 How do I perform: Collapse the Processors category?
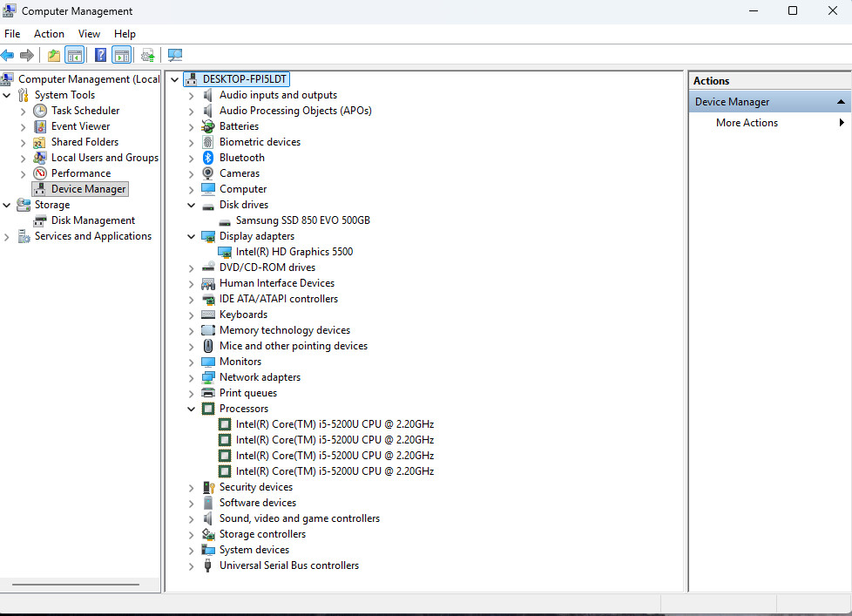click(192, 409)
